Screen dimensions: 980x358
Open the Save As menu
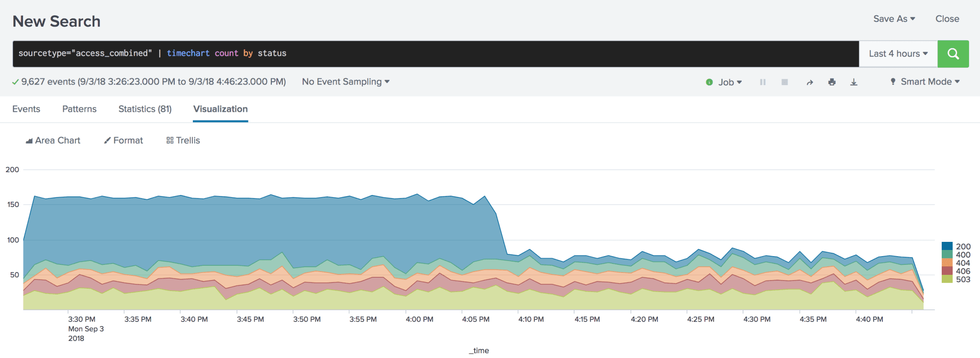(894, 19)
